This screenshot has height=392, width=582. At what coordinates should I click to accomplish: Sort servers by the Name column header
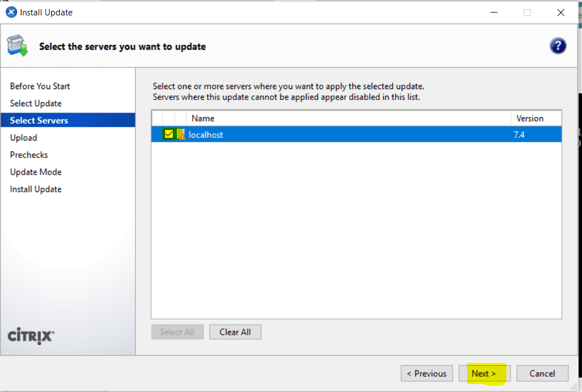click(204, 118)
